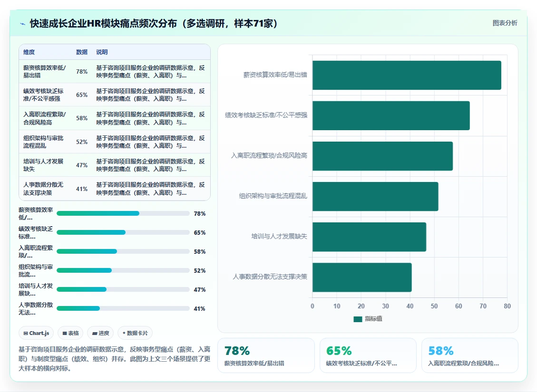The width and height of the screenshot is (537, 392).
Task: Click the blue icon before the title
Action: (x=23, y=24)
